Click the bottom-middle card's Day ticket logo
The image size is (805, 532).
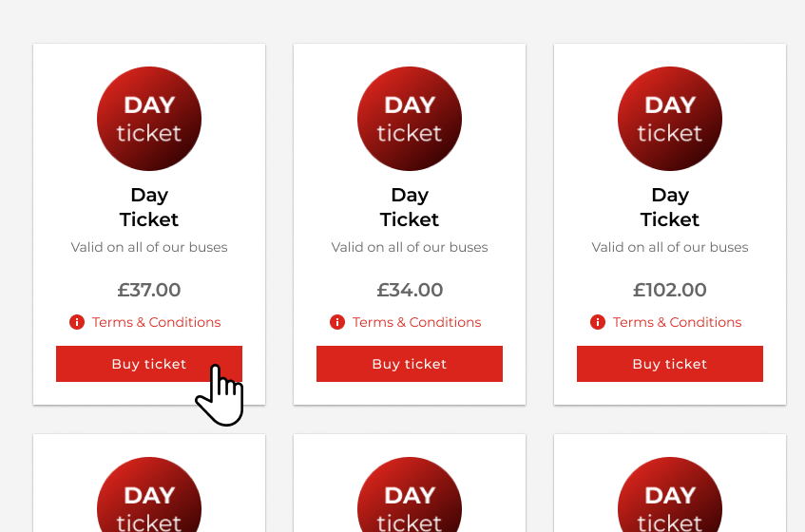click(410, 499)
